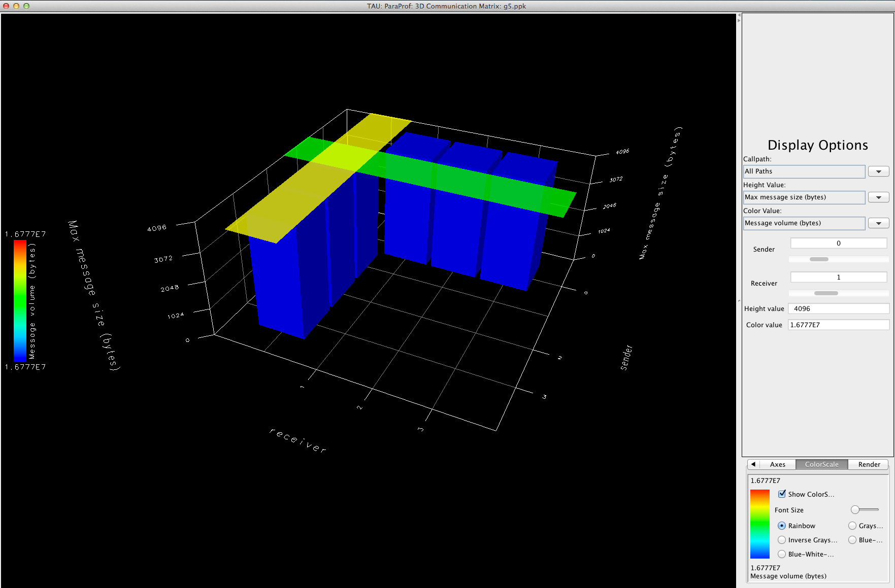Click the split pane collapse arrows at top
895x588 pixels.
(739, 18)
